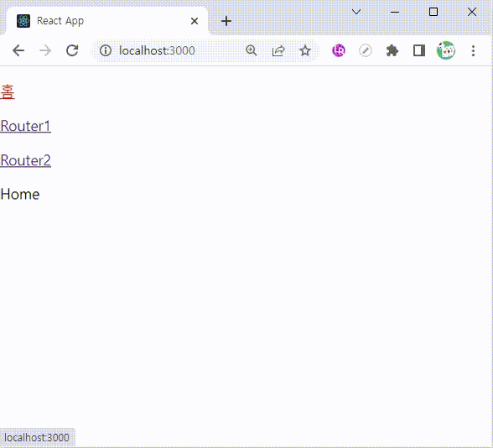Click the React favicon on the tab

(23, 21)
